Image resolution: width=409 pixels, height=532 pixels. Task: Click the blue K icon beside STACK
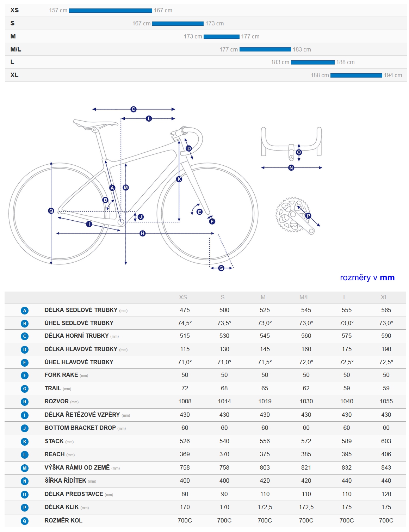[25, 442]
